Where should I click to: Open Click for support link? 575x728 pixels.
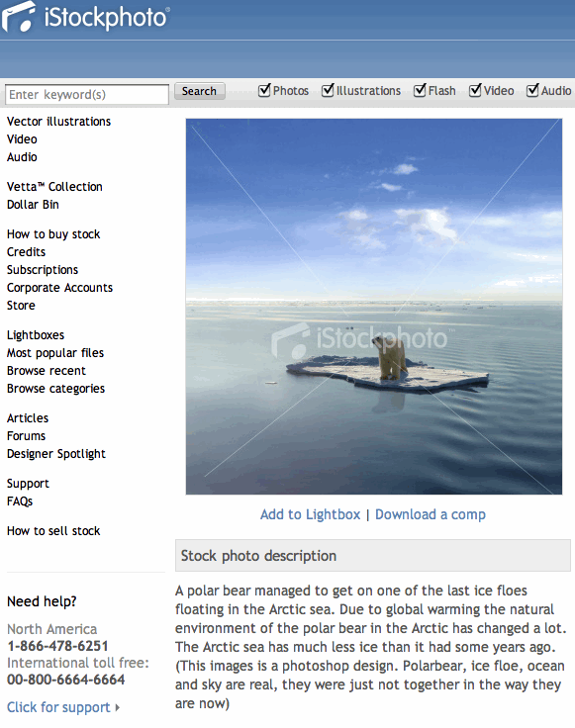pyautogui.click(x=58, y=707)
